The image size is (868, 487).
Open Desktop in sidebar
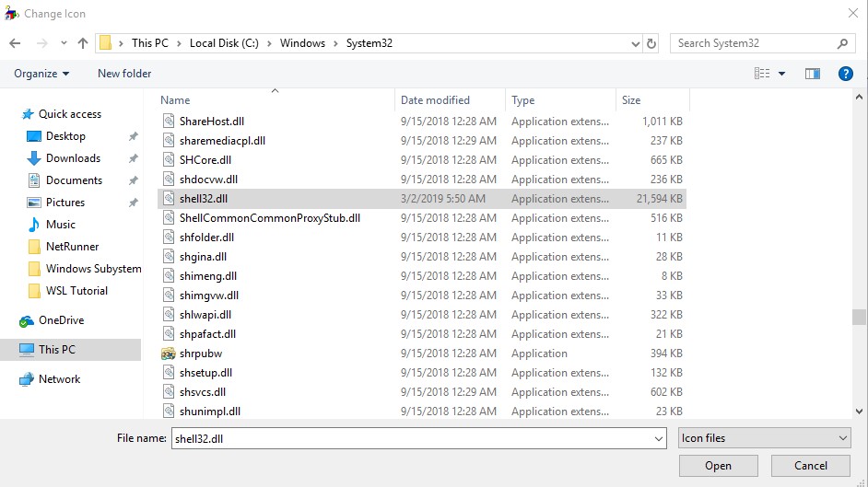tap(65, 136)
